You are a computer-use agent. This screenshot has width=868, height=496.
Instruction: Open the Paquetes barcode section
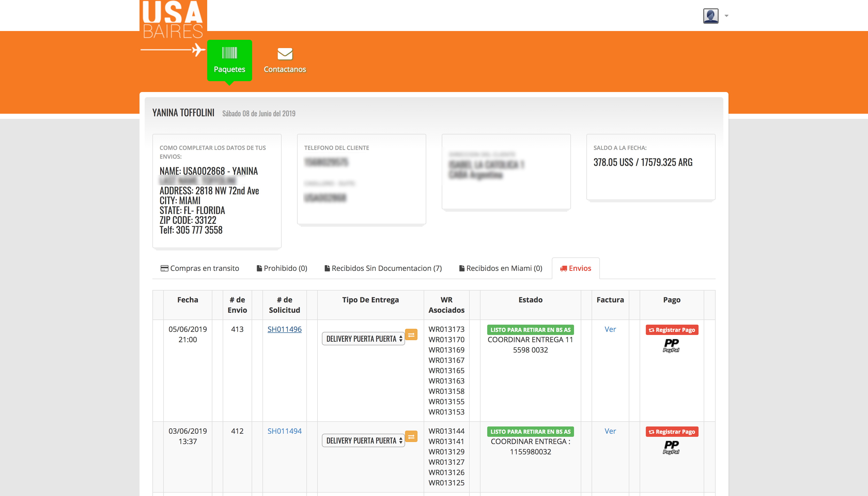coord(229,60)
